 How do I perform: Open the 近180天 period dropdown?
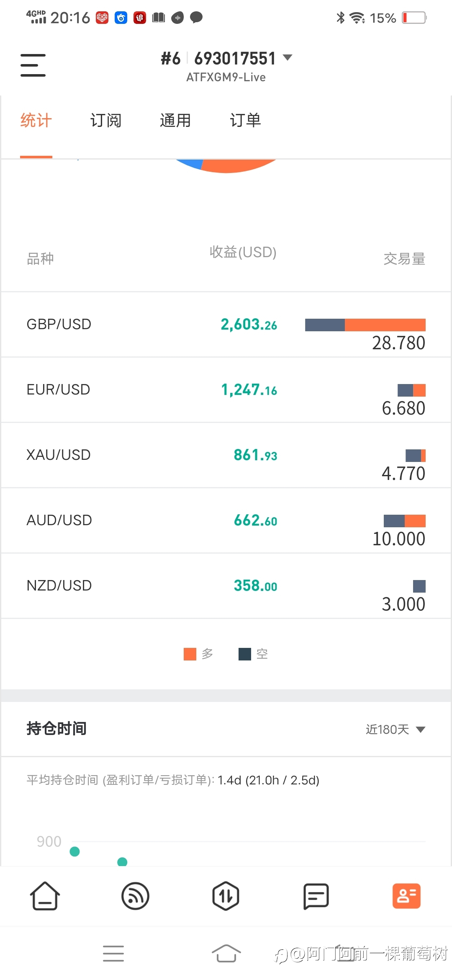click(x=395, y=730)
